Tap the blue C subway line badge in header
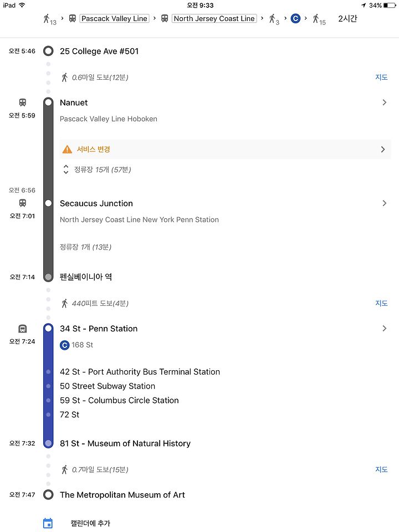The width and height of the screenshot is (399, 532). point(295,18)
